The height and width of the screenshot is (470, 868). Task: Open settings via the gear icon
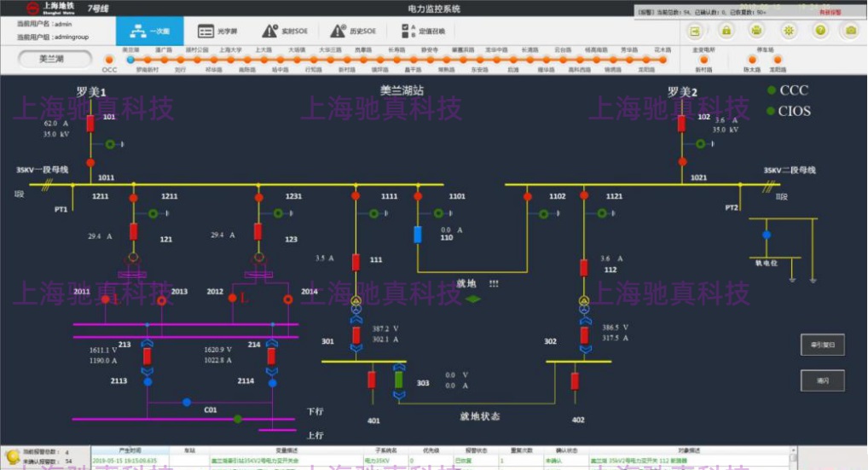[x=789, y=31]
